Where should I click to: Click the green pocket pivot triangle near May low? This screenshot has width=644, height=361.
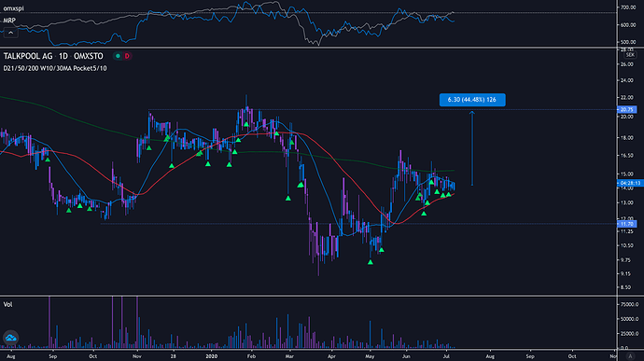coord(370,262)
